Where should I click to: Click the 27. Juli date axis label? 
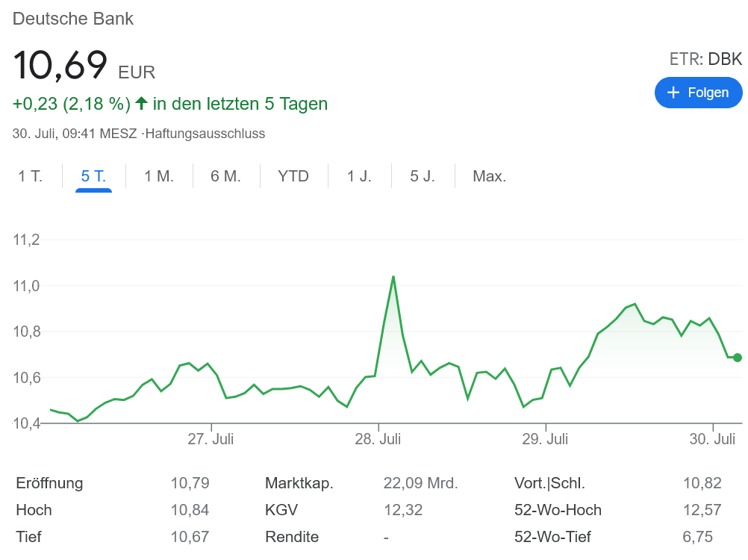coord(211,439)
